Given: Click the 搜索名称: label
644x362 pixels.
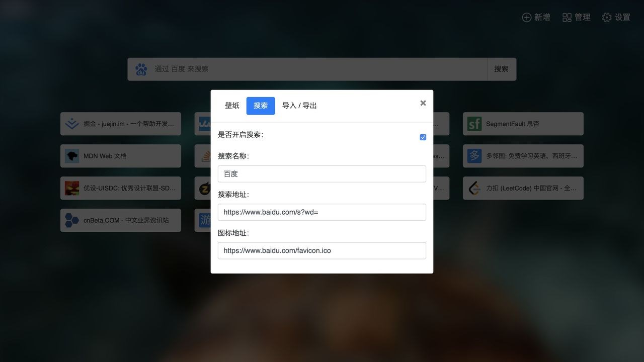Looking at the screenshot, I should [x=233, y=156].
